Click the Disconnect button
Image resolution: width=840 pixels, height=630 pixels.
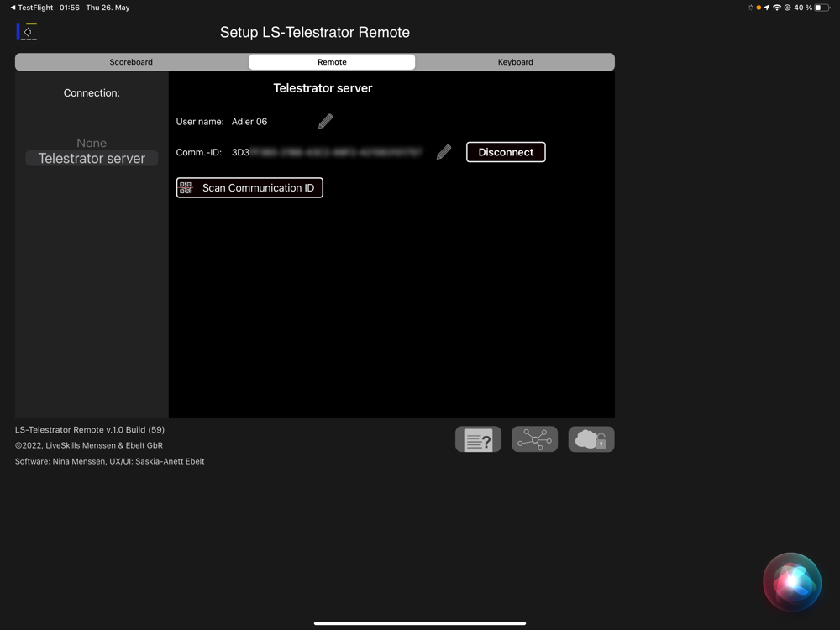tap(506, 152)
